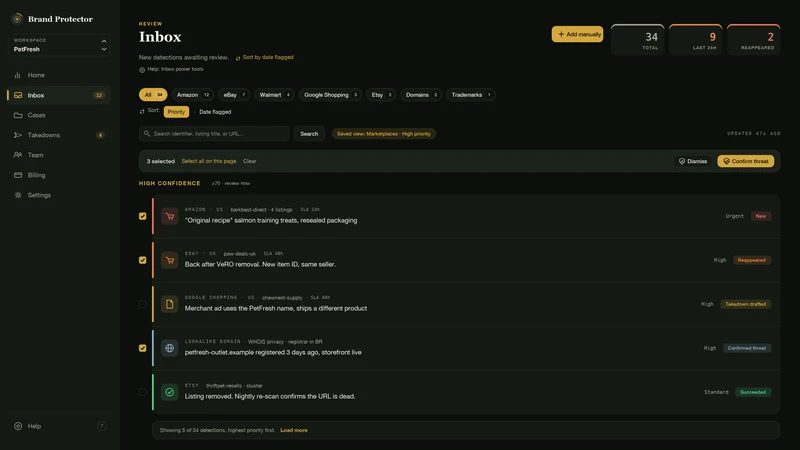Click the Succeeded status badge

[753, 392]
